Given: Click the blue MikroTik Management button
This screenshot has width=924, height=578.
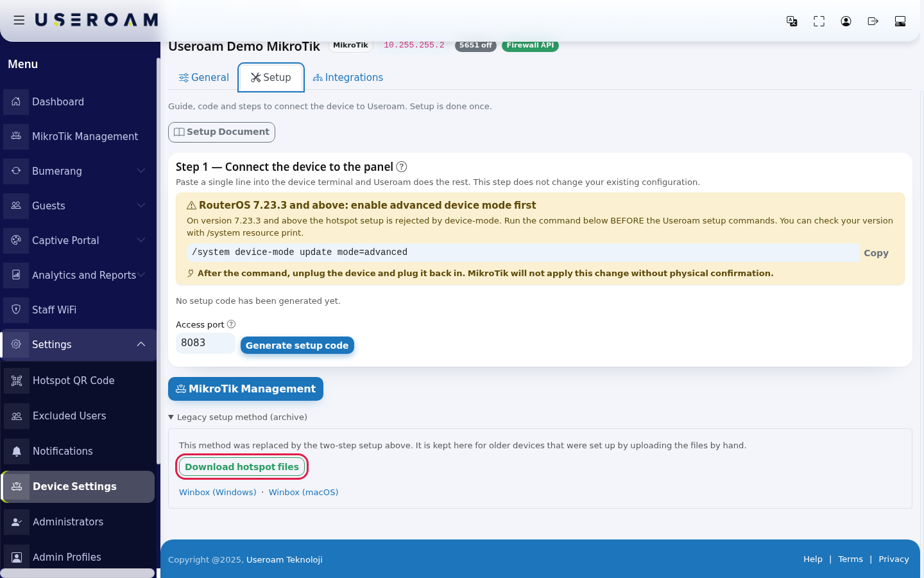Looking at the screenshot, I should [246, 389].
